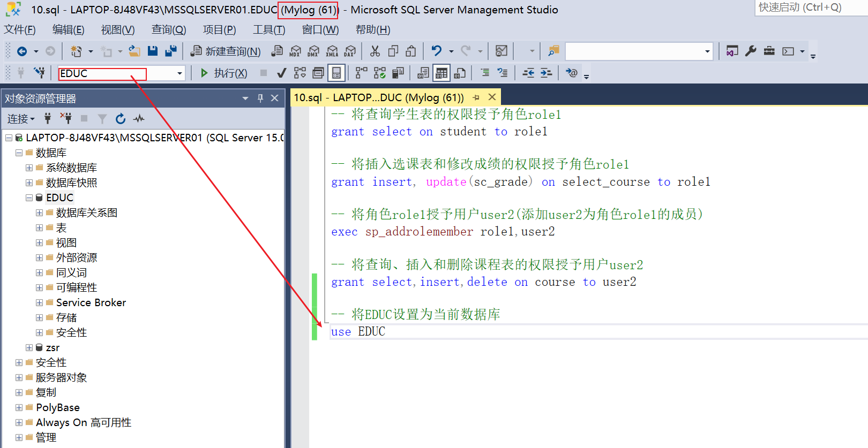868x448 pixels.
Task: Click Display Estimated Execution Plan icon
Action: click(x=300, y=73)
